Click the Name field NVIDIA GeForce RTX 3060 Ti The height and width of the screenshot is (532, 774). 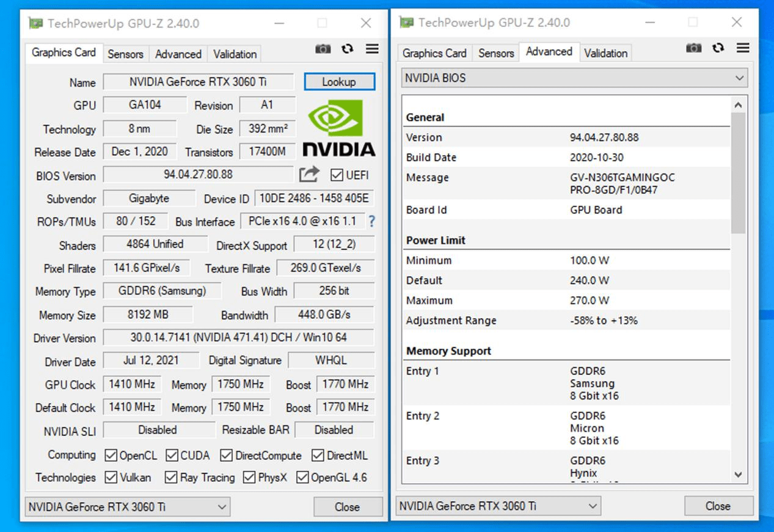click(x=199, y=82)
